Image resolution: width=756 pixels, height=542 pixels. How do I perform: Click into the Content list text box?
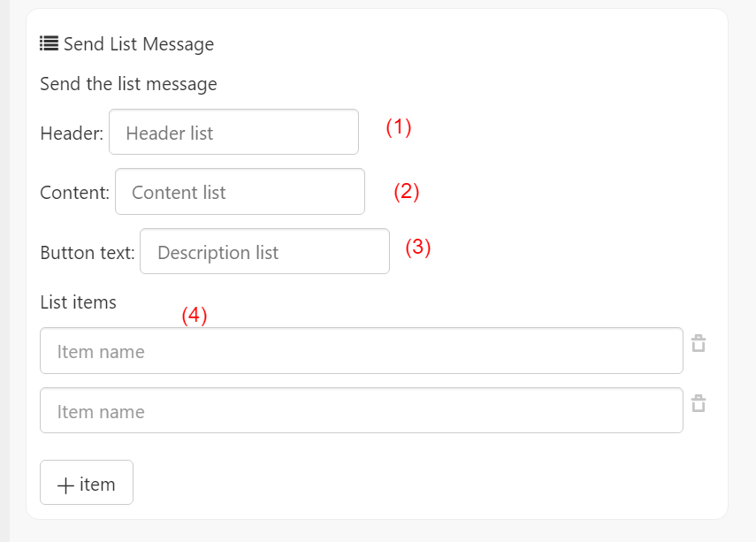coord(241,192)
